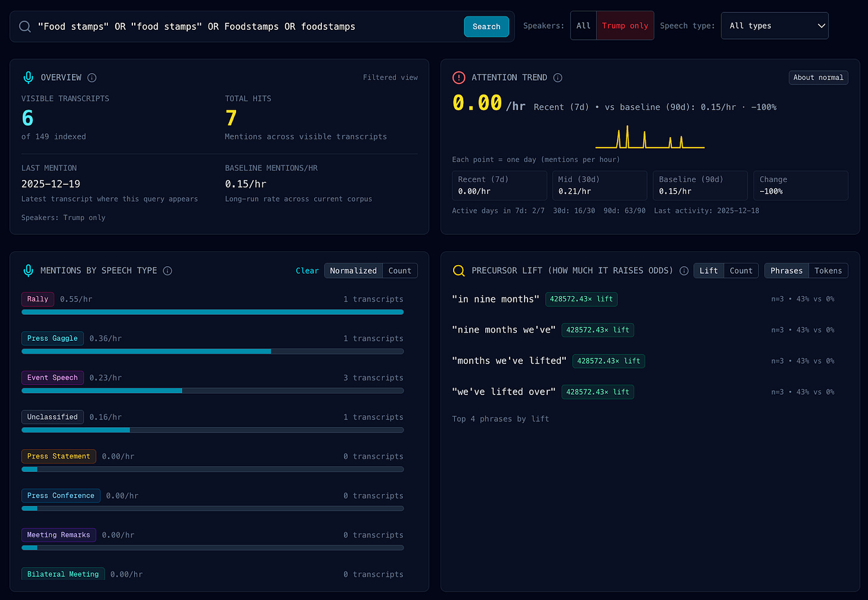Filter by the Bilateral Meeting tag
This screenshot has height=600, width=868.
(63, 574)
